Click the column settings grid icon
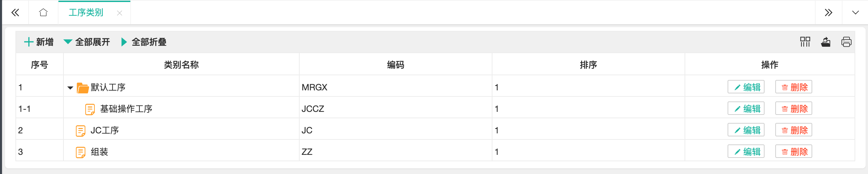868x174 pixels. [805, 42]
